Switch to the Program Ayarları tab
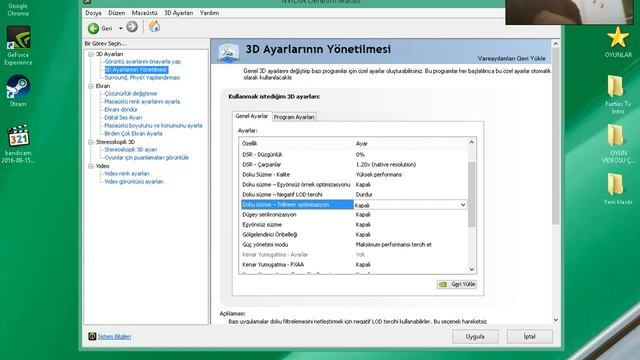The image size is (640, 360). point(294,117)
